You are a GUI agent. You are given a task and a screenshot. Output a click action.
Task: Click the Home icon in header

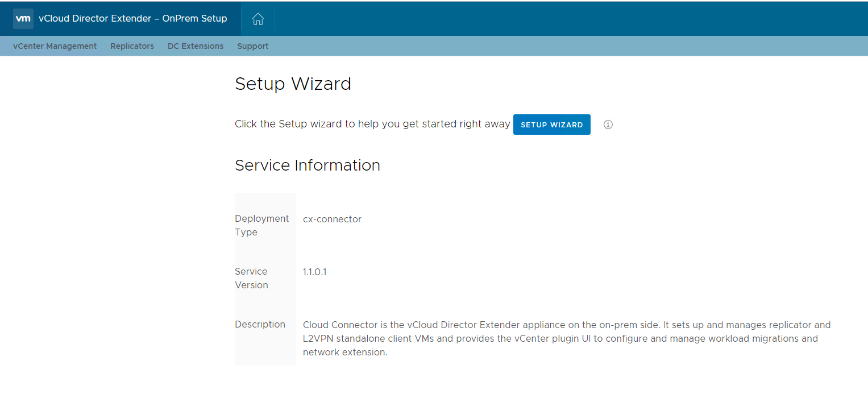pyautogui.click(x=258, y=19)
